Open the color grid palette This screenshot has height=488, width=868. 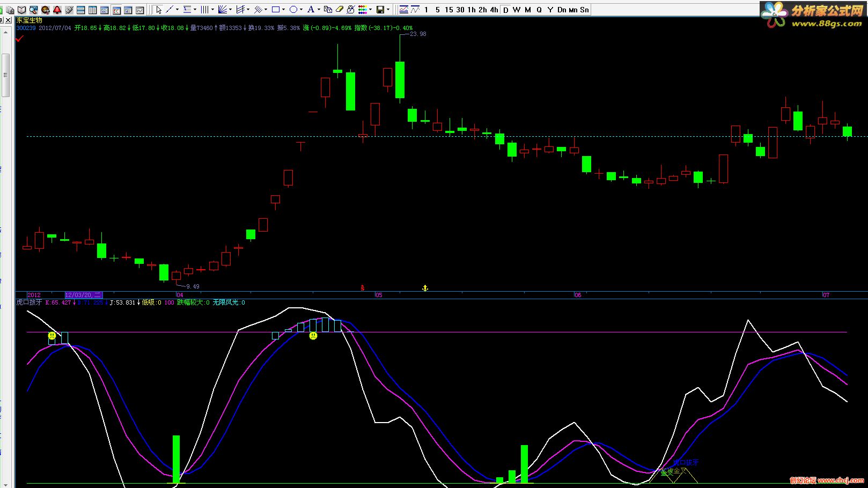click(x=362, y=10)
